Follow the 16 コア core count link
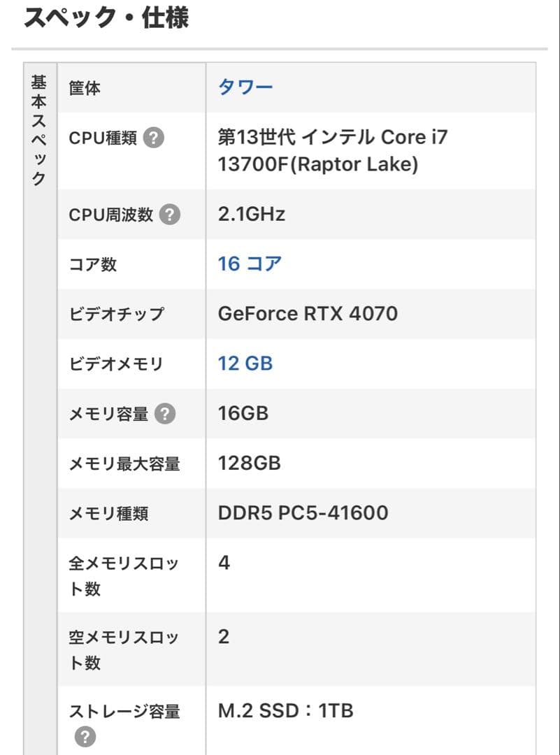Screen dimensions: 560x755 click(x=248, y=263)
